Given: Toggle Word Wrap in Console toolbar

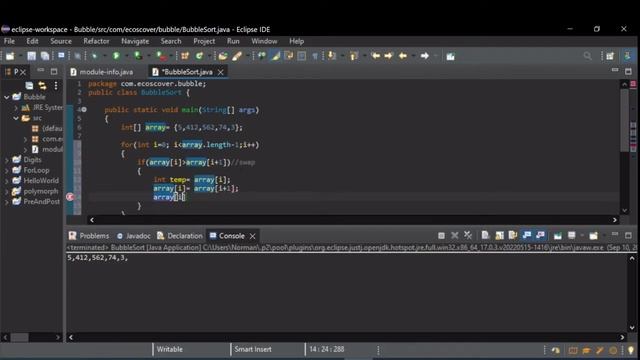Looking at the screenshot, I should tap(513, 236).
